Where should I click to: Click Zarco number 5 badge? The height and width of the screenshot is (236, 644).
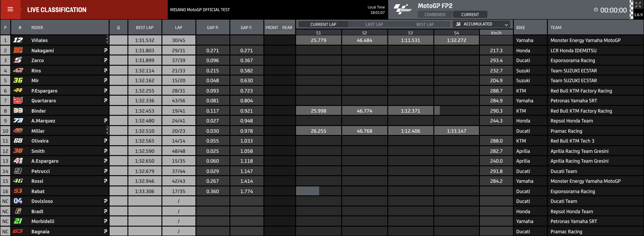18,60
